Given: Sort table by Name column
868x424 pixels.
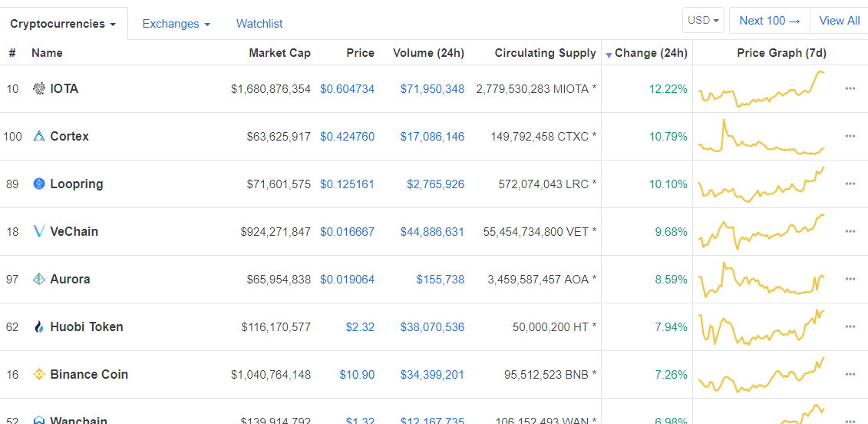Looking at the screenshot, I should point(47,53).
